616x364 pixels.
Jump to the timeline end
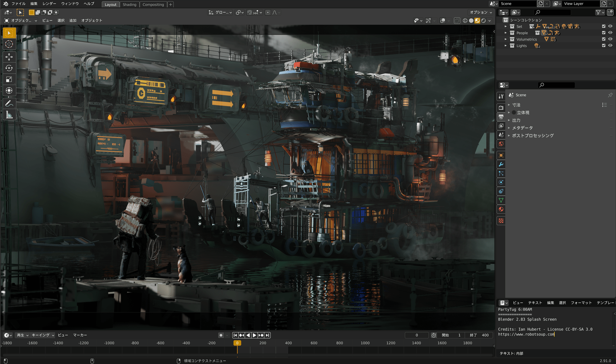(x=268, y=335)
